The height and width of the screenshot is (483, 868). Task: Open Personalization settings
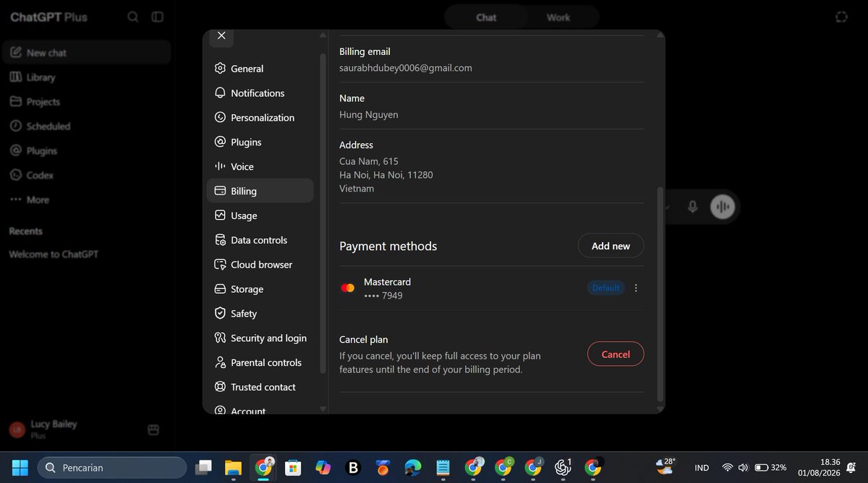tap(260, 118)
